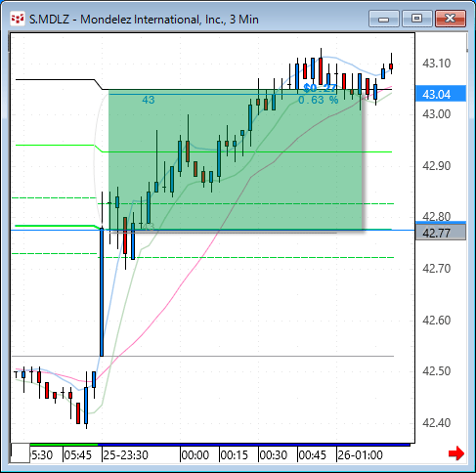Image resolution: width=476 pixels, height=473 pixels.
Task: Close the S.MDLZ chart window
Action: click(451, 19)
